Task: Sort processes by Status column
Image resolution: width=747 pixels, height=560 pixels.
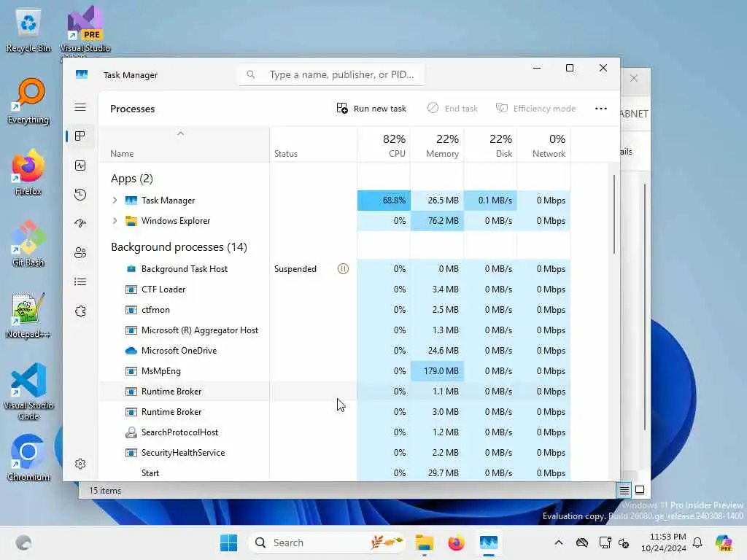Action: tap(313, 145)
